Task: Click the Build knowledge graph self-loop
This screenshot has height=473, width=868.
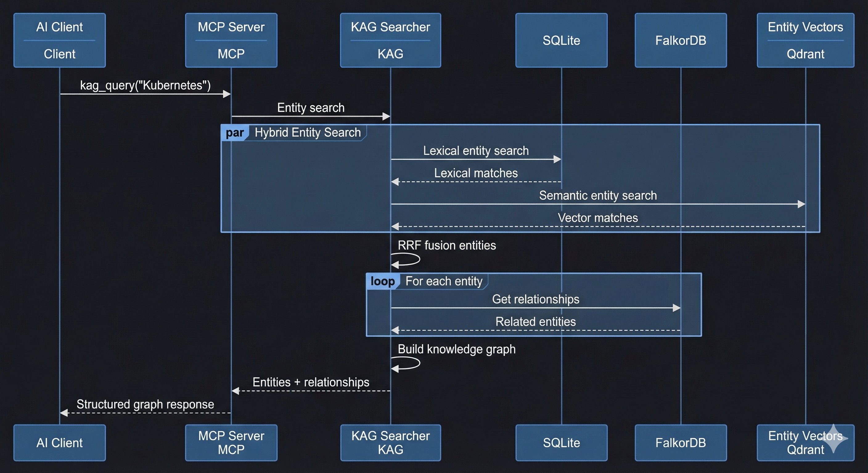Action: click(405, 364)
